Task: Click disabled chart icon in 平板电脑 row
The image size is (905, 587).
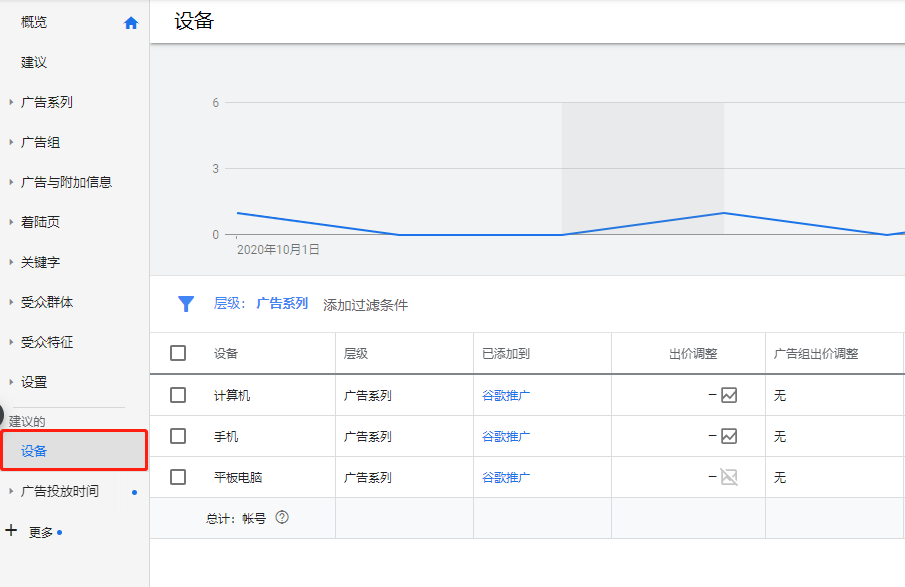Action: (729, 477)
